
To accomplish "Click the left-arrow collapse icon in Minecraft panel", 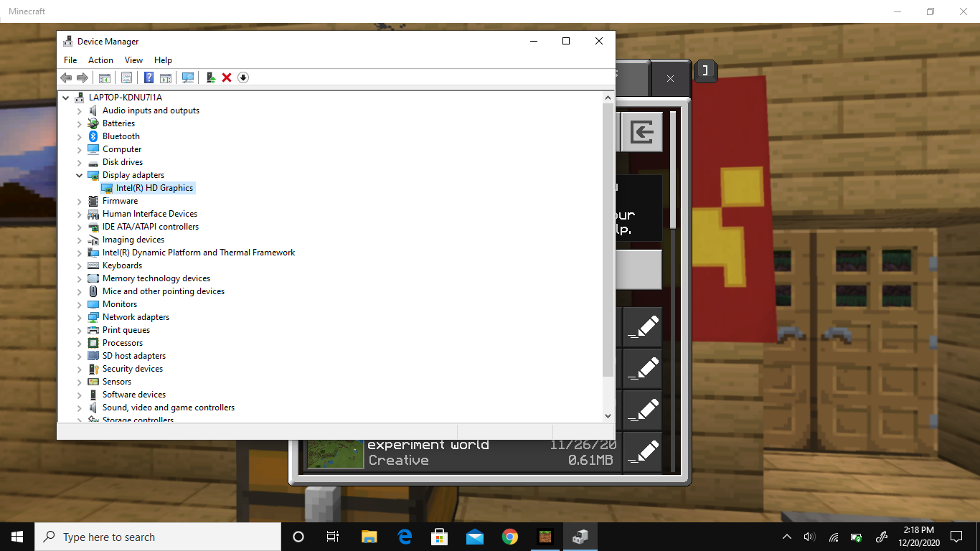I will [x=641, y=132].
